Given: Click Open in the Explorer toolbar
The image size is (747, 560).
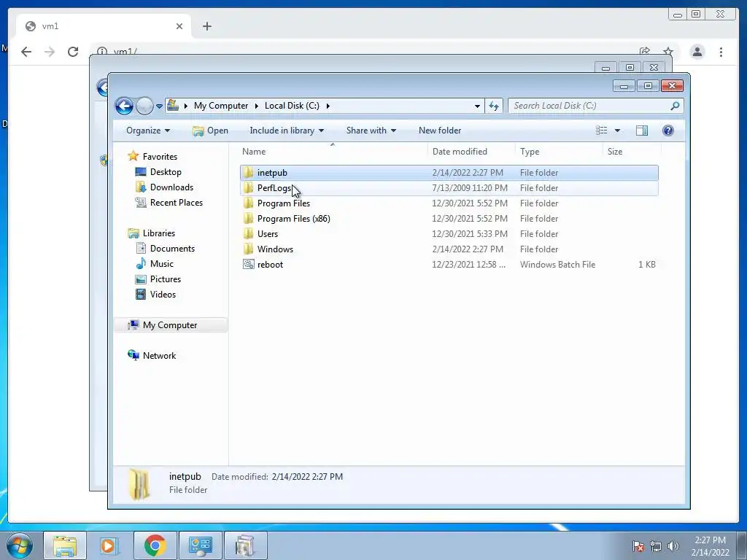Looking at the screenshot, I should click(210, 131).
